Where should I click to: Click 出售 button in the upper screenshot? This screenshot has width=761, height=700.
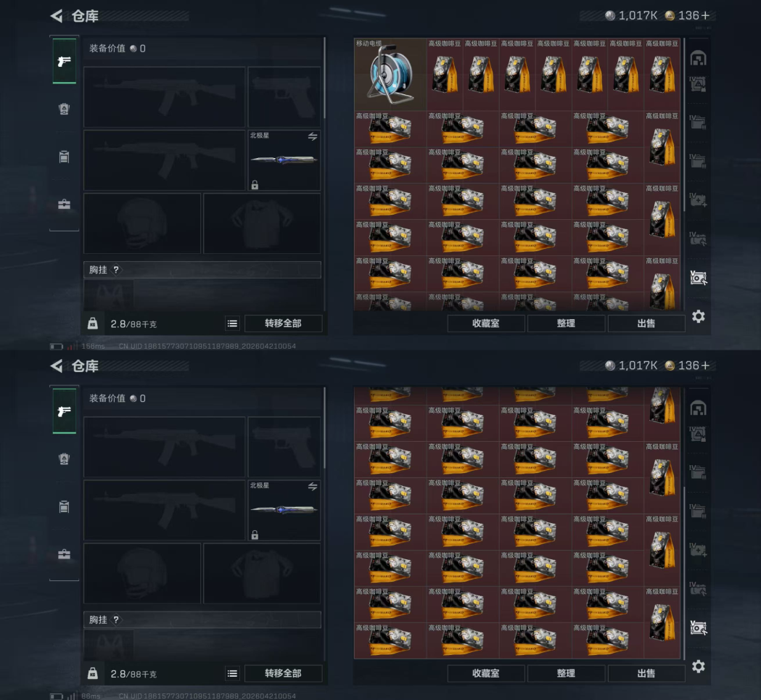[x=646, y=324]
